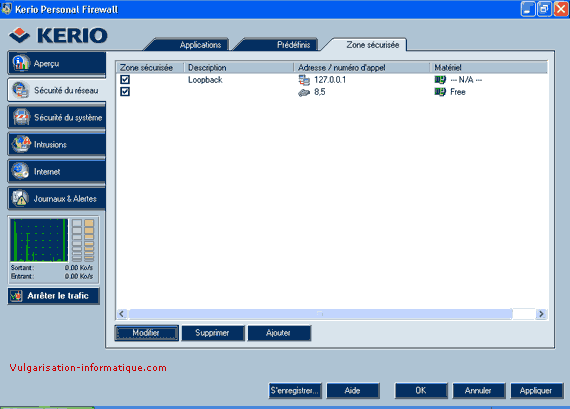Sort by the Description column header

(239, 68)
